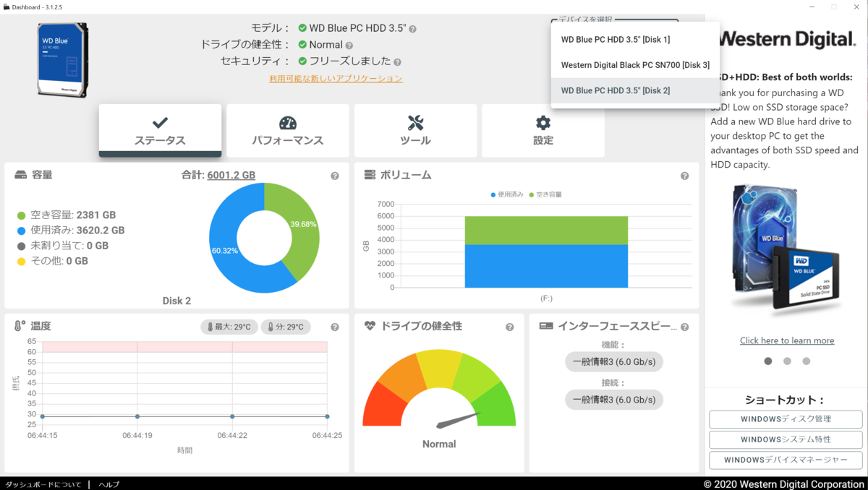
Task: Click the help icon next to モデル
Action: [x=412, y=29]
